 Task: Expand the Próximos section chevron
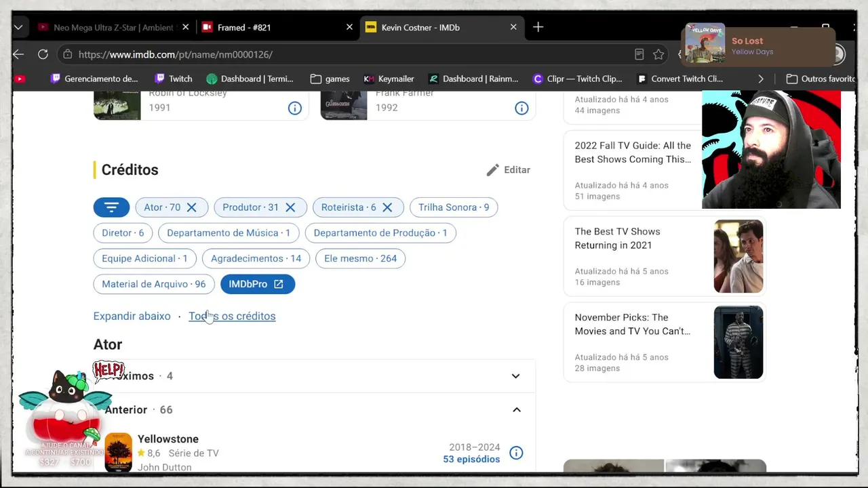click(515, 376)
